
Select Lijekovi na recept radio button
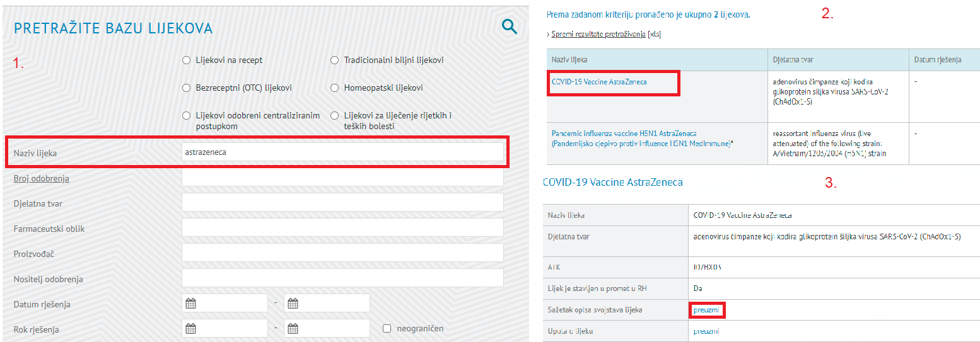click(186, 60)
